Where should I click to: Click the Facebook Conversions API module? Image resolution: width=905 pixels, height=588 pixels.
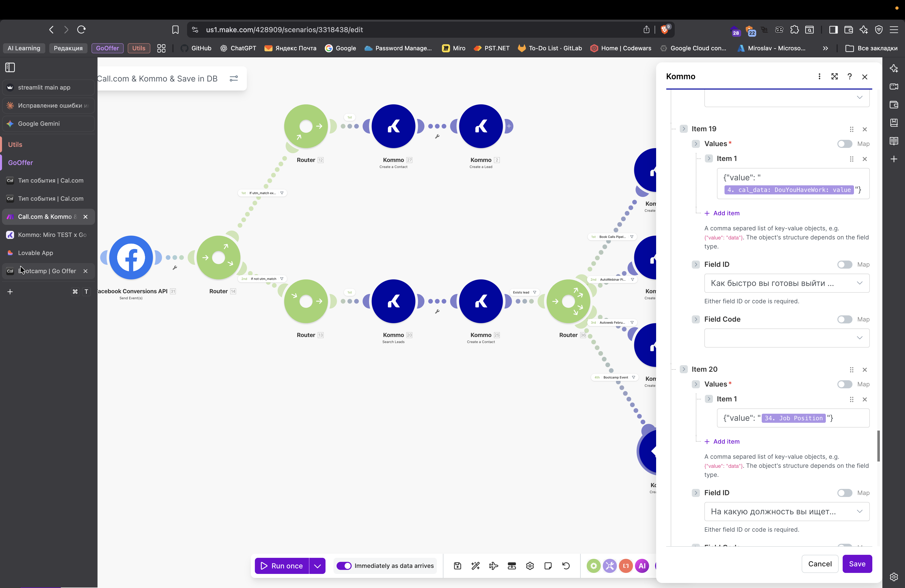(131, 258)
